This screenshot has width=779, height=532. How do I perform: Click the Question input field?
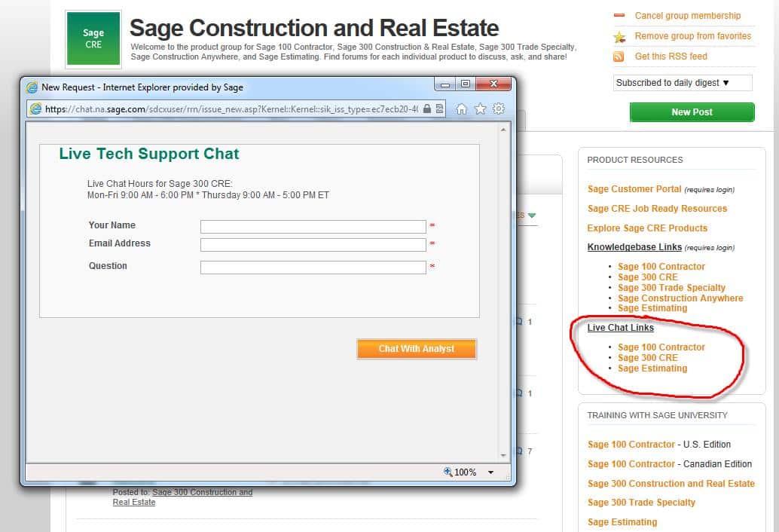(x=313, y=268)
